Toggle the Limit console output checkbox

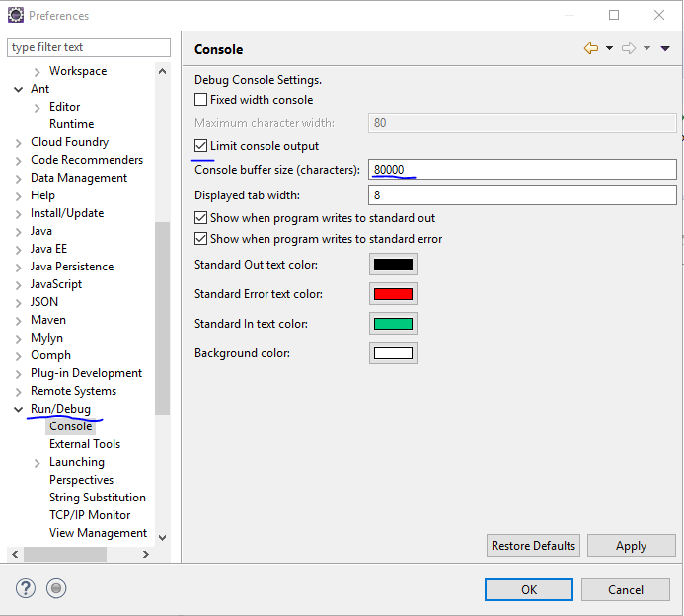coord(201,146)
